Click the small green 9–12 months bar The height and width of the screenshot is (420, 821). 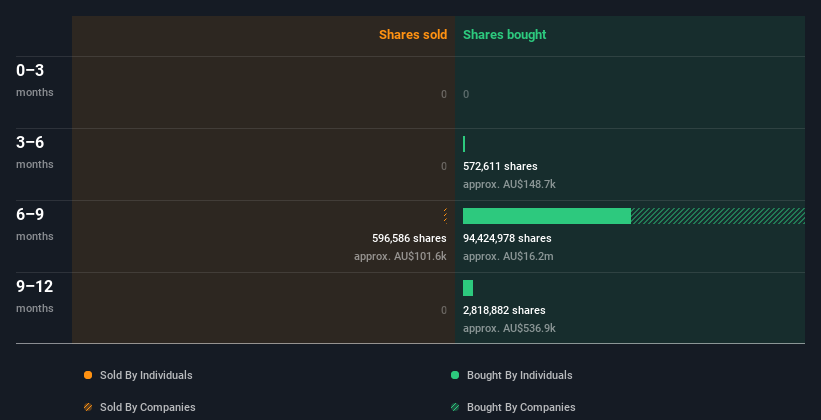pos(468,288)
